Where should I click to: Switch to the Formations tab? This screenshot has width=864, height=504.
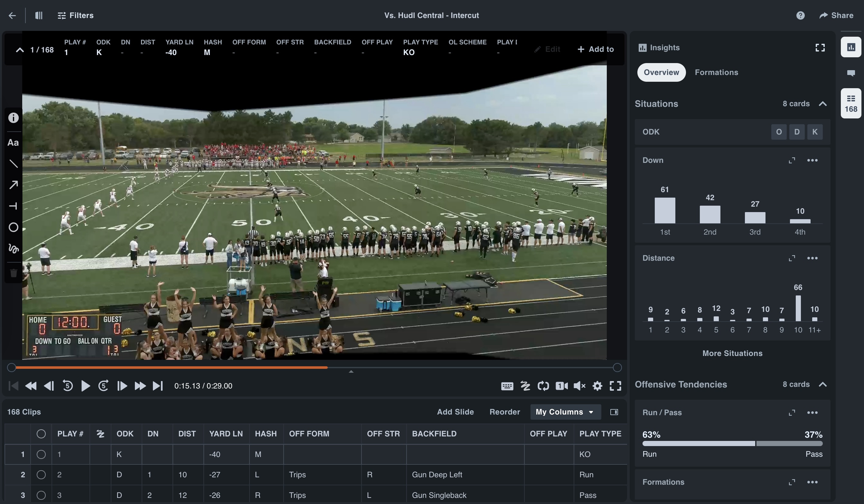click(717, 72)
